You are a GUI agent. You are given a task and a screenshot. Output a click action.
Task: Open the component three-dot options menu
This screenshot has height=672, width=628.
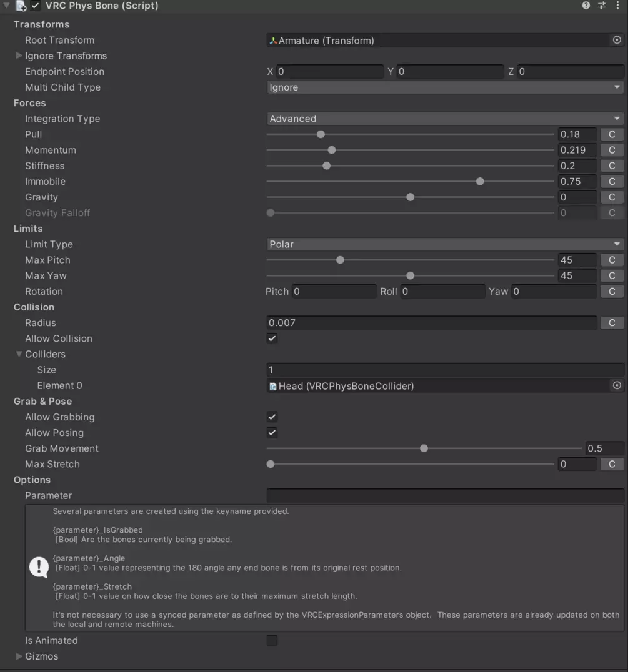pyautogui.click(x=617, y=6)
